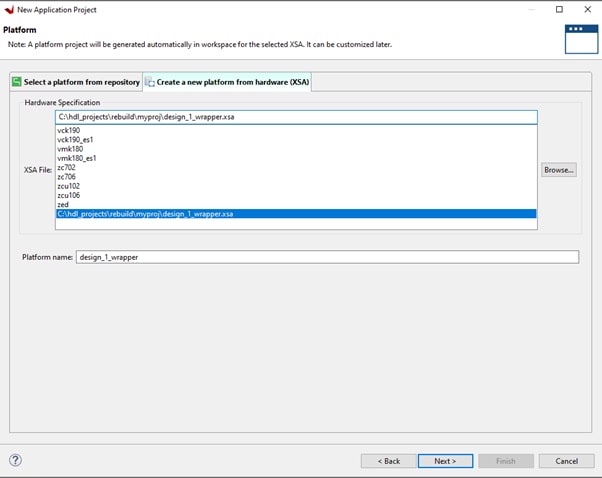This screenshot has width=602, height=478.
Task: Choose zc702 board entry
Action: [x=67, y=167]
